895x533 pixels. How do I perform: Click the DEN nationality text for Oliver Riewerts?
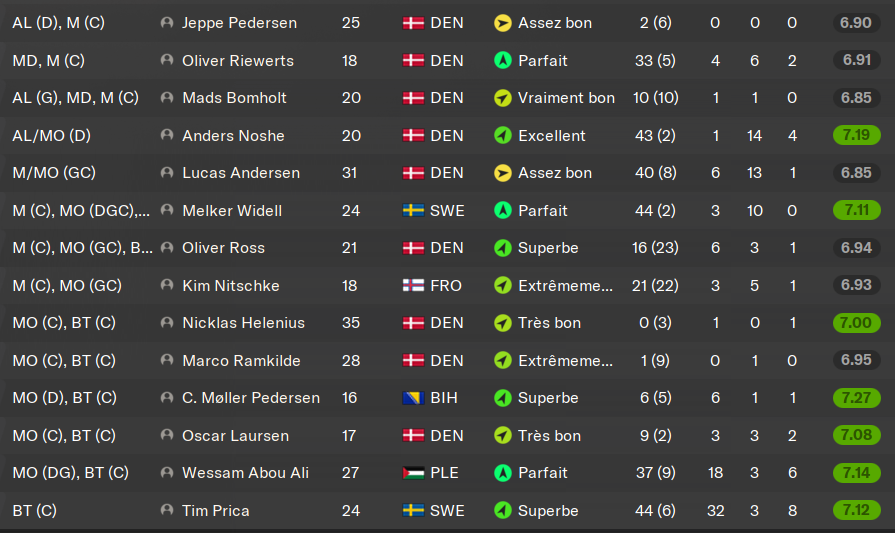[446, 61]
